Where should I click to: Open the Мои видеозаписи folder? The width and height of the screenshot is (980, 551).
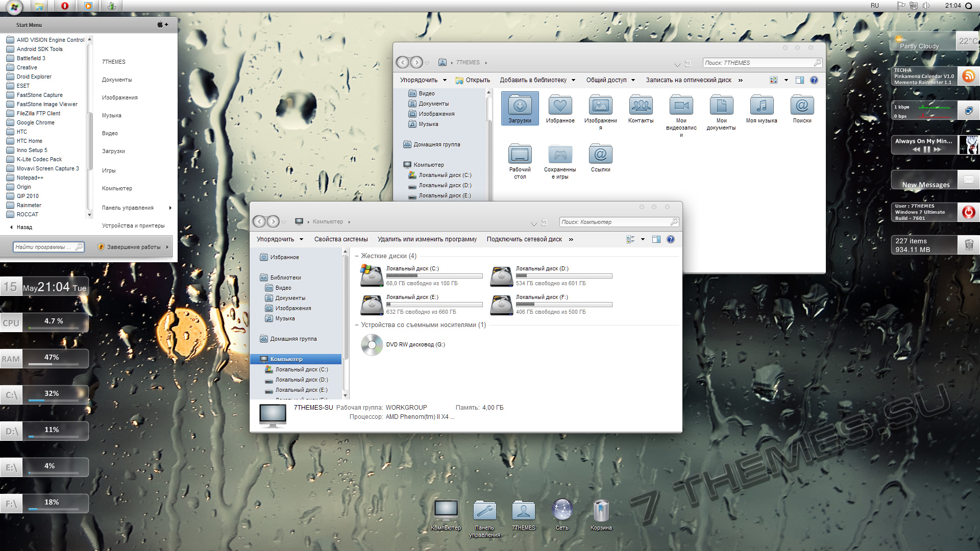(x=681, y=115)
